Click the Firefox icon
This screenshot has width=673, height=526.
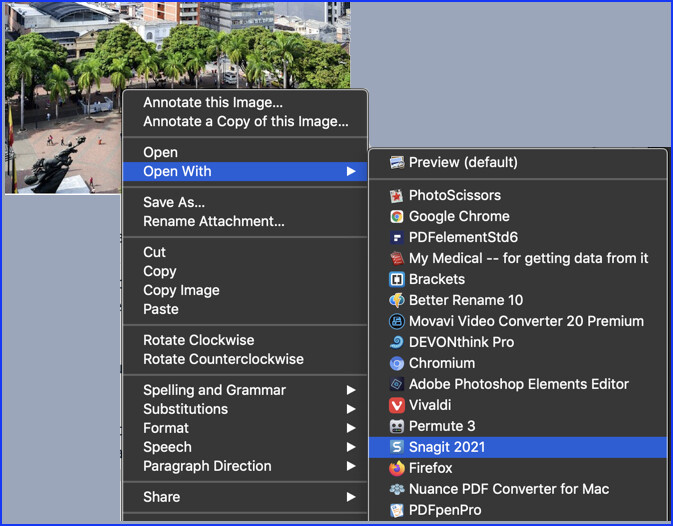(x=397, y=468)
